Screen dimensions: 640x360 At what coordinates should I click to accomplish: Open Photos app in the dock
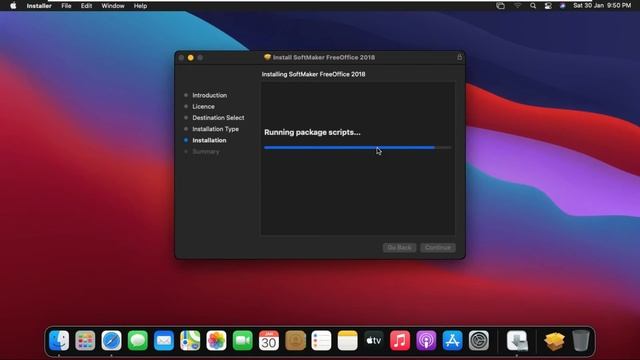[216, 340]
